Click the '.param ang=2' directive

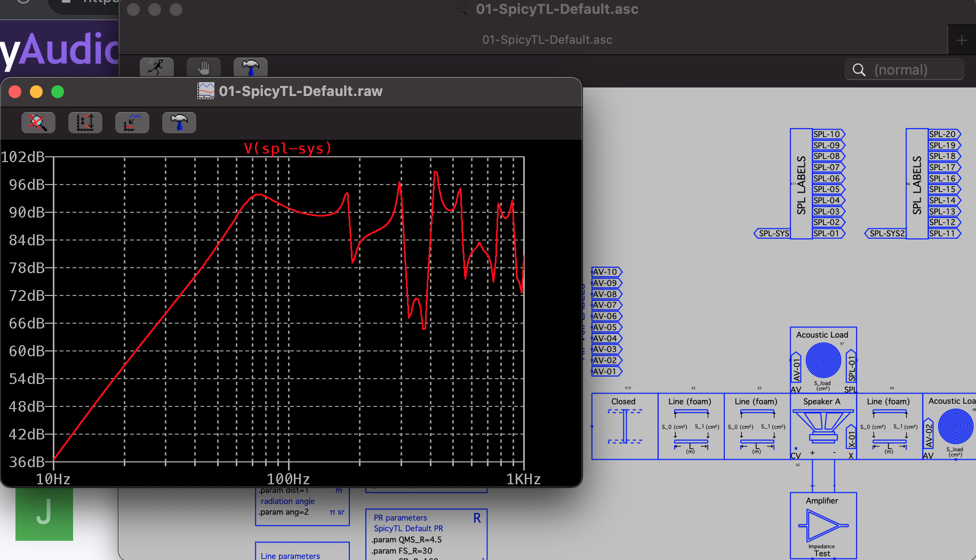(284, 512)
